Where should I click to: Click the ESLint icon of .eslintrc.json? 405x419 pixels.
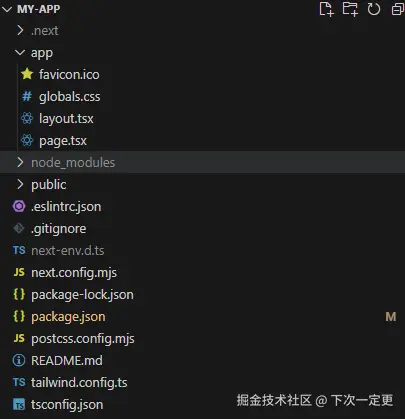(x=19, y=206)
